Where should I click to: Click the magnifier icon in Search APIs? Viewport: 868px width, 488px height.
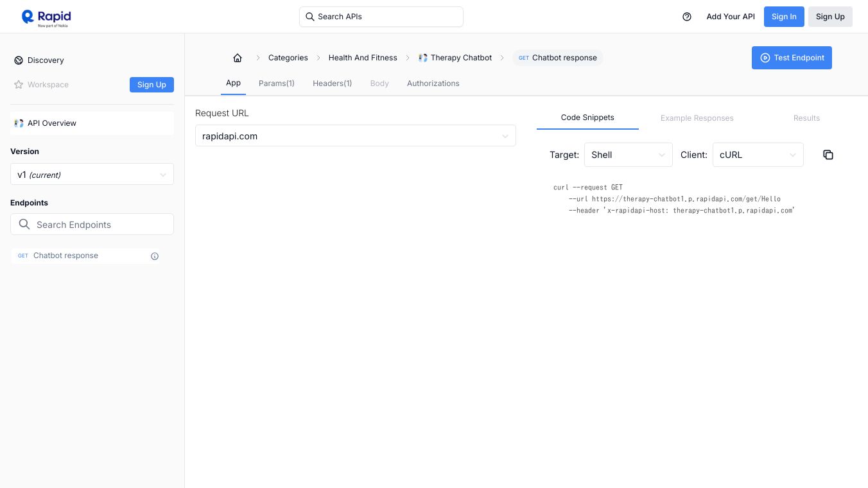pos(309,17)
